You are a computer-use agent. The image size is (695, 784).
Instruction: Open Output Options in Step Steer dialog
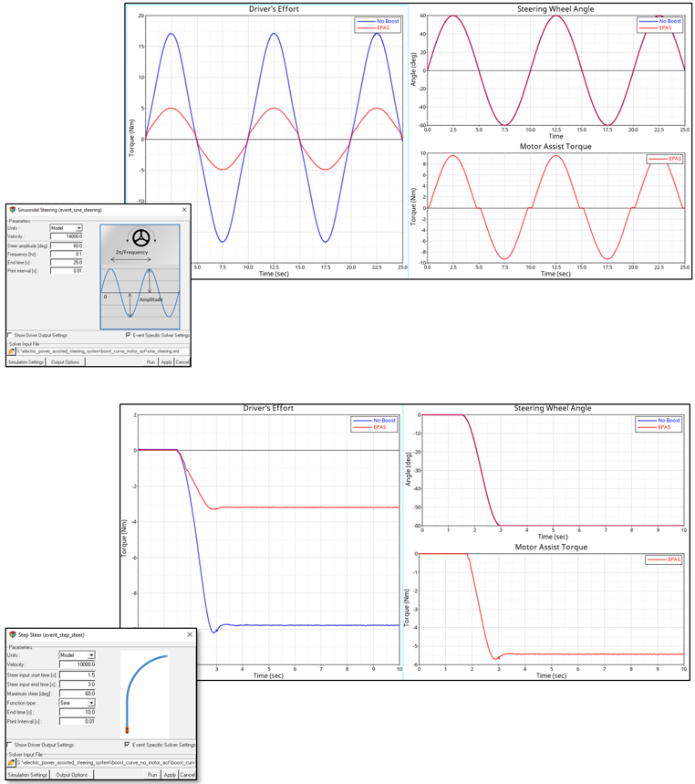click(71, 775)
